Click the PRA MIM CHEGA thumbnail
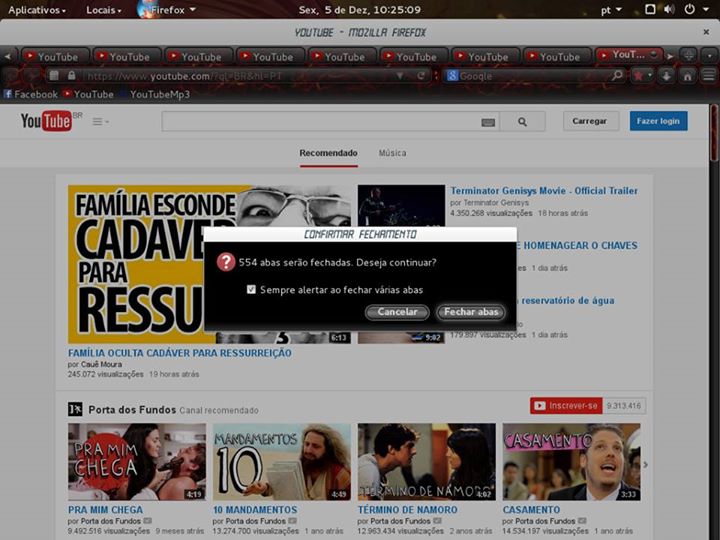Image resolution: width=720 pixels, height=540 pixels. tap(137, 462)
